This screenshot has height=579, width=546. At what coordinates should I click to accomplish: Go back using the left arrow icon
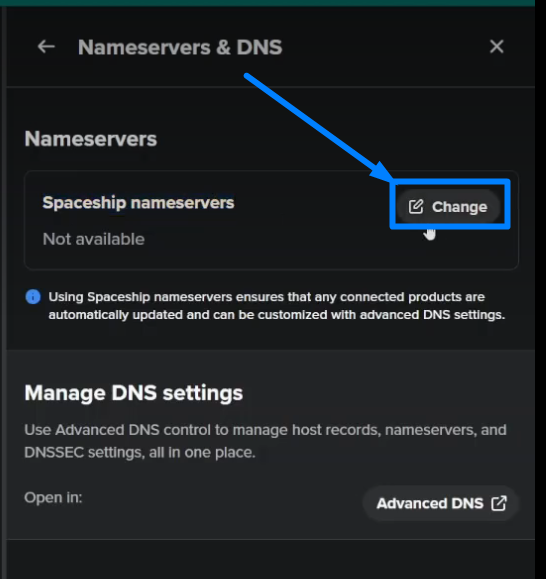(x=46, y=47)
